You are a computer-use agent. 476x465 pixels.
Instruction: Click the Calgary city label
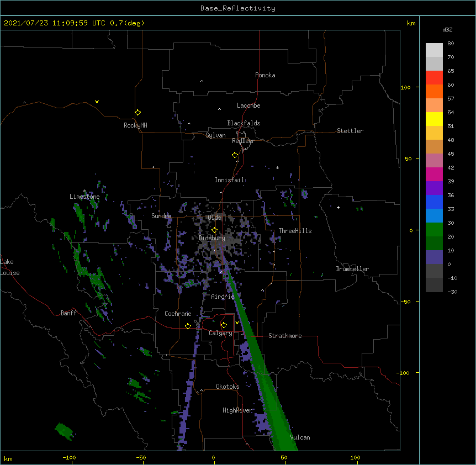(220, 333)
